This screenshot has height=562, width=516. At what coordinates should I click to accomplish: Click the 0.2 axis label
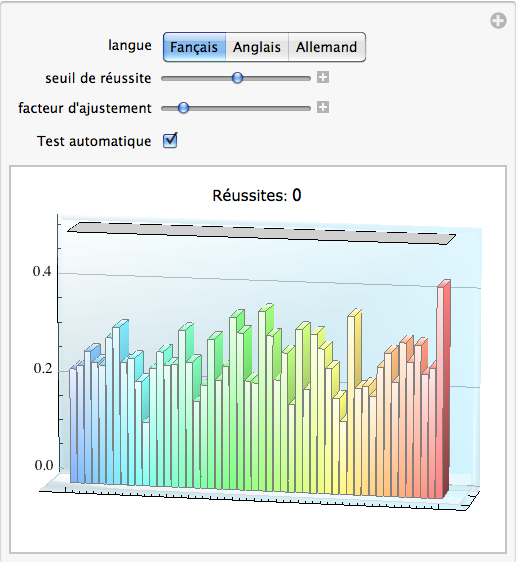pos(43,368)
